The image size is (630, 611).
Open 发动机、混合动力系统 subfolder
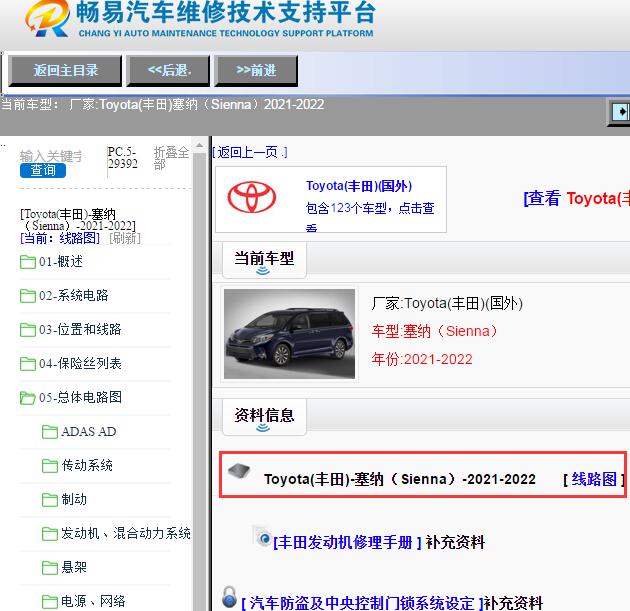click(125, 534)
